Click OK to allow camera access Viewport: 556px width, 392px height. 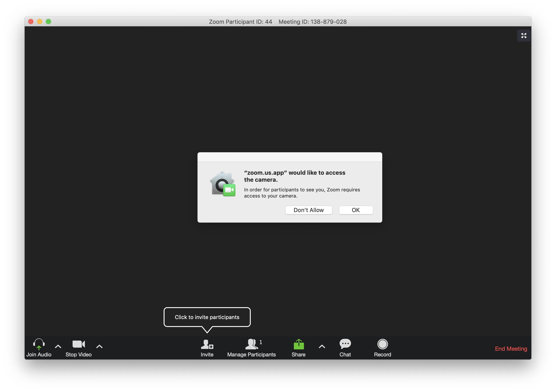pos(356,210)
